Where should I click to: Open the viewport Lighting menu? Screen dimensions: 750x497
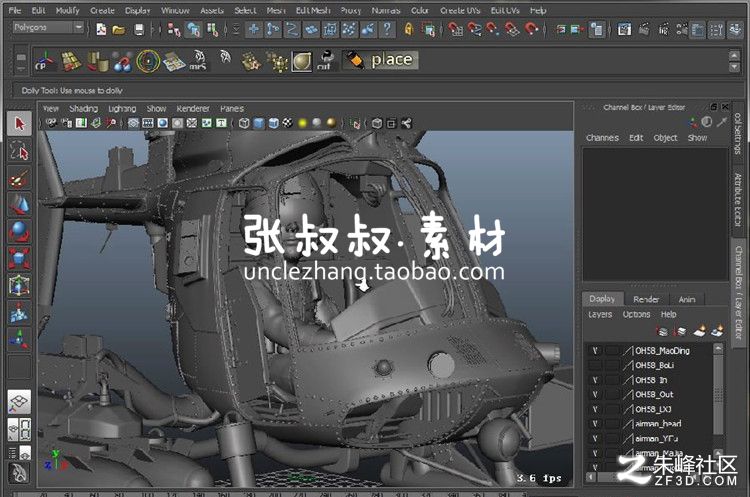click(x=122, y=109)
